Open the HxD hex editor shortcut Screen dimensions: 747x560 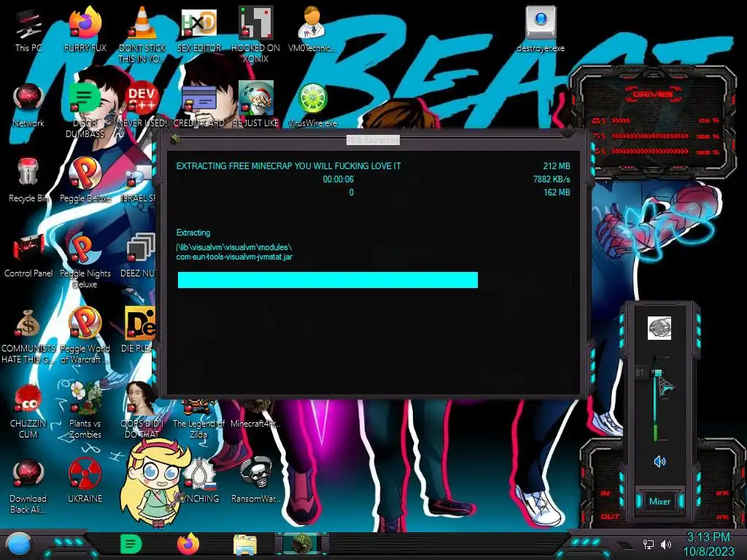tap(199, 29)
